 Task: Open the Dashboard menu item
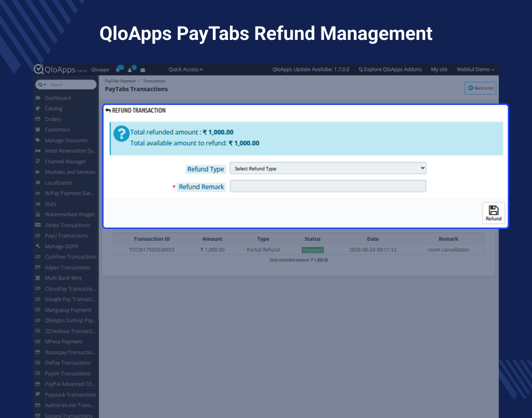pos(57,98)
